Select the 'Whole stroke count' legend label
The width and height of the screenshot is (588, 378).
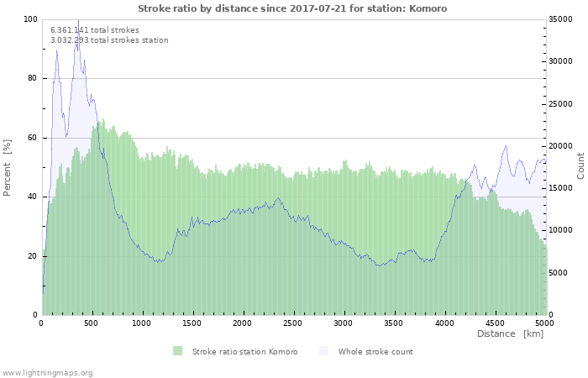click(x=375, y=351)
